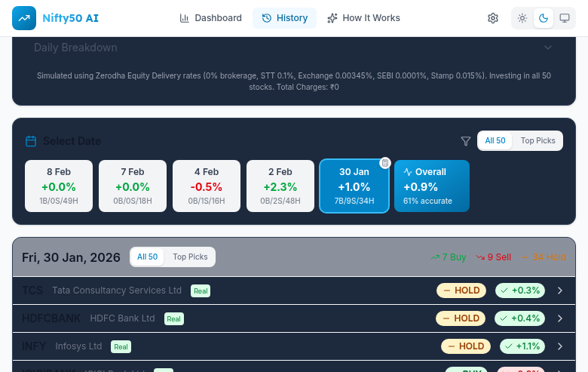Screen dimensions: 588x372
Task: Open the History tab
Action: (x=284, y=18)
